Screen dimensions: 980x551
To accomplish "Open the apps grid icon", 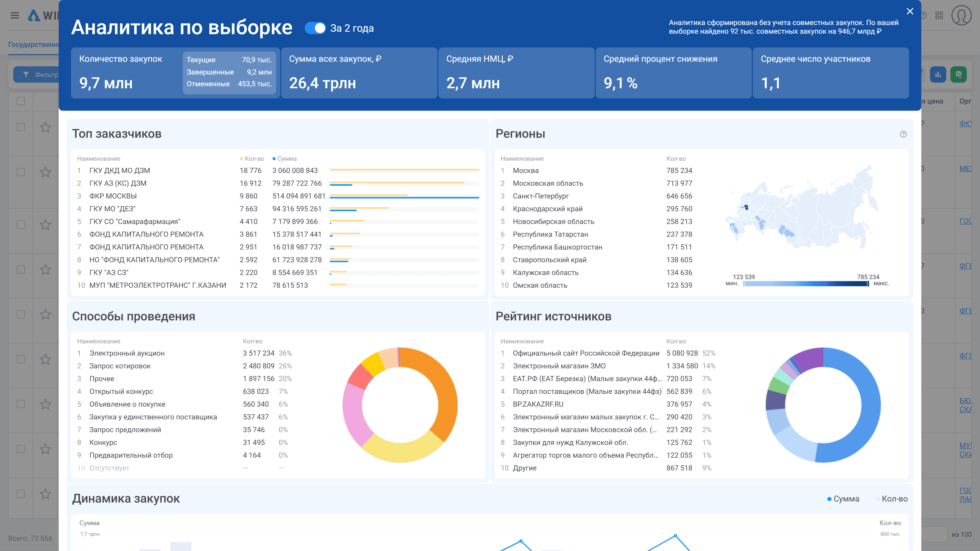I will 939,16.
